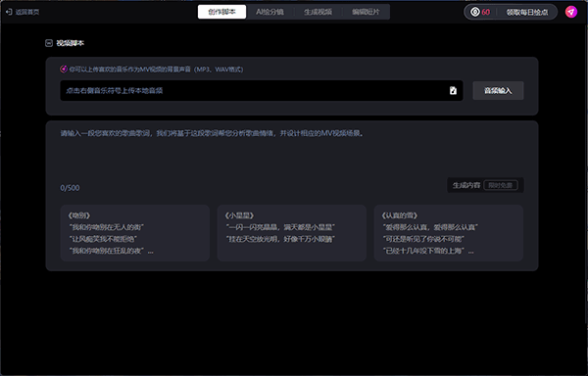Click the 限时免费 badge

pyautogui.click(x=501, y=185)
